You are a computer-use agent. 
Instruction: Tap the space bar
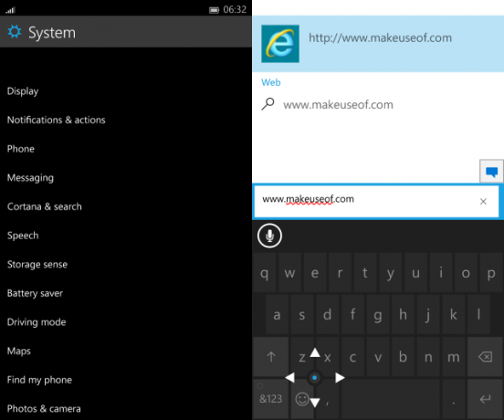[x=390, y=399]
